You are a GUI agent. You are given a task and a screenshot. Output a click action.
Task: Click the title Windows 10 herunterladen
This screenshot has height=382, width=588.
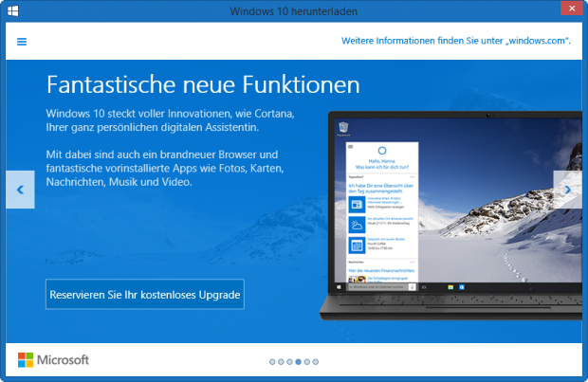click(x=294, y=11)
